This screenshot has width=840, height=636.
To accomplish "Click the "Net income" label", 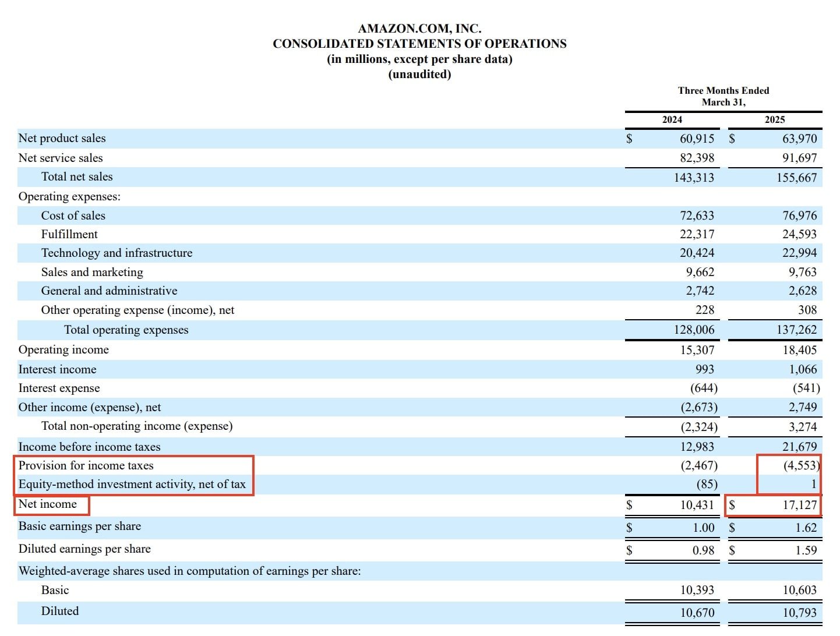I will (x=48, y=504).
